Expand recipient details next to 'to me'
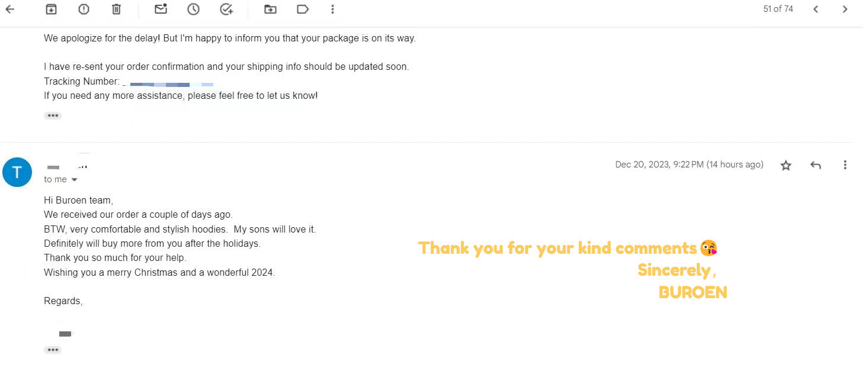Image resolution: width=868 pixels, height=371 pixels. pyautogui.click(x=74, y=179)
